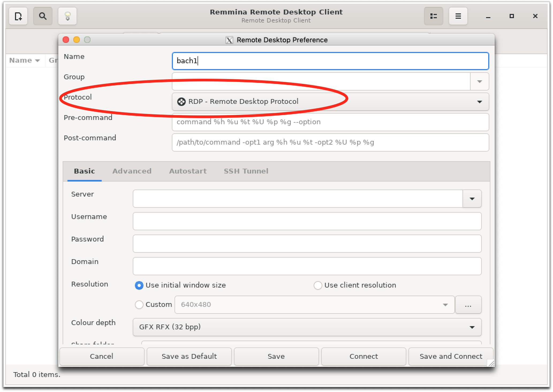Select the Custom resolution radio button

(x=139, y=305)
